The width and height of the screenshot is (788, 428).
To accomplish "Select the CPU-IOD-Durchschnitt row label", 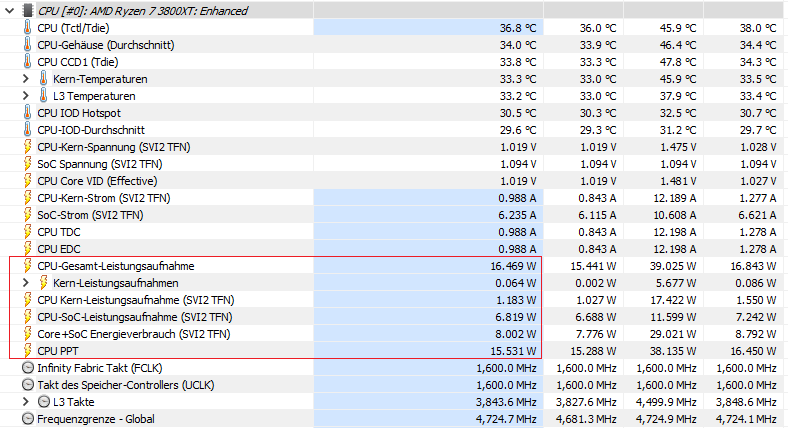I will click(91, 130).
